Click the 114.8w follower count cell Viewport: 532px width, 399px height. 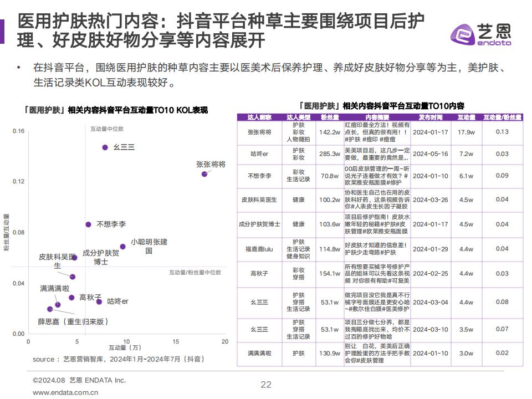[330, 249]
